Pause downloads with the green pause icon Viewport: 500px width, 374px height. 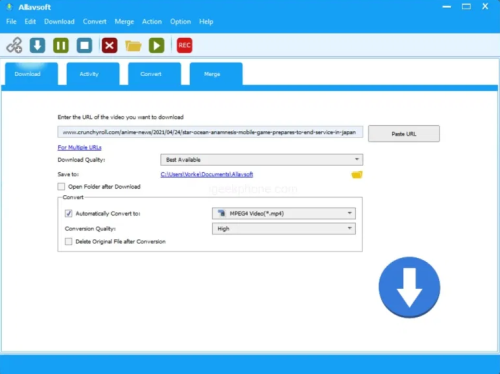[61, 45]
